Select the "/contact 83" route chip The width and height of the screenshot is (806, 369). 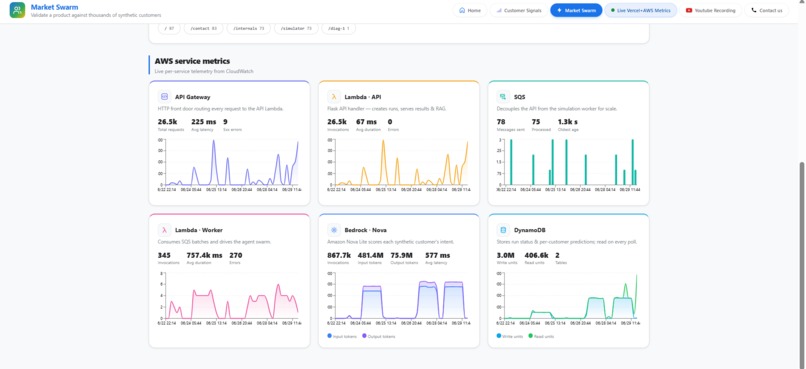click(x=204, y=28)
